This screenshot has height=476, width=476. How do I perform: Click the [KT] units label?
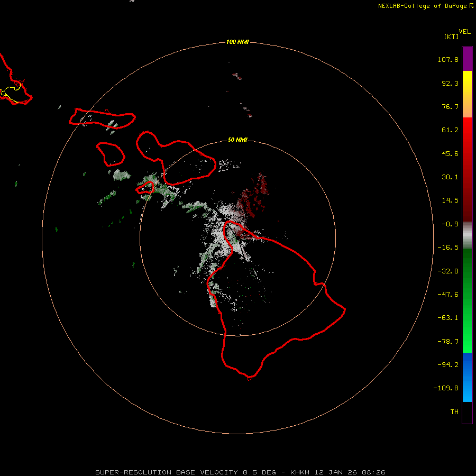(451, 36)
